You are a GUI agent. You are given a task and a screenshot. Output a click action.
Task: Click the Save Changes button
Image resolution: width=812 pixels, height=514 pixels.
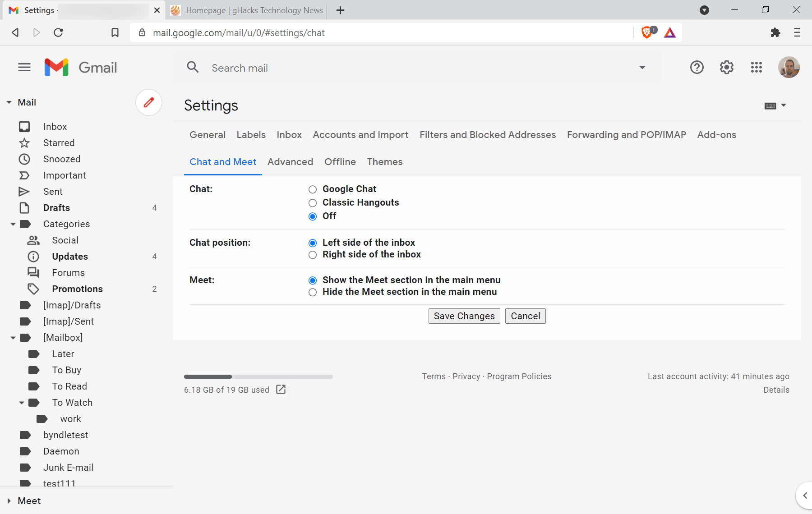(x=464, y=316)
